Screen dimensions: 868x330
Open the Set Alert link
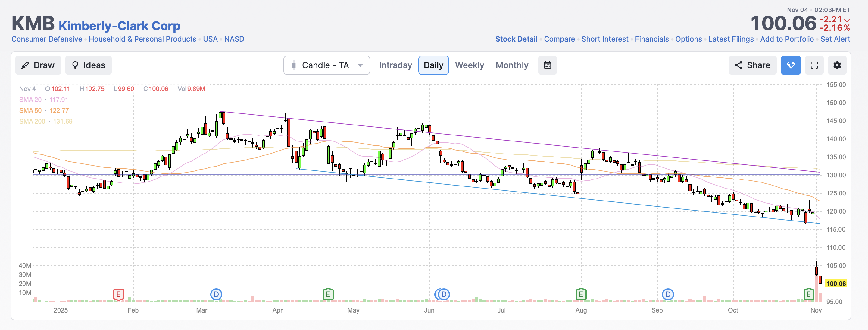835,39
